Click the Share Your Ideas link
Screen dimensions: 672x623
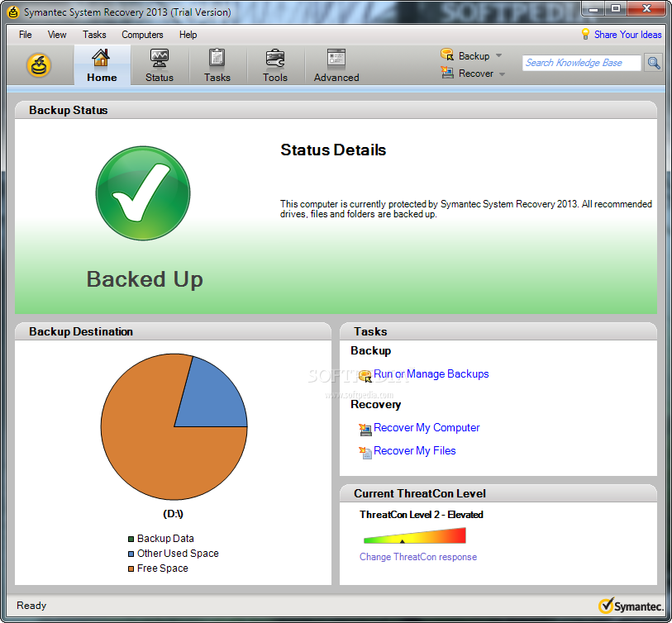click(627, 35)
